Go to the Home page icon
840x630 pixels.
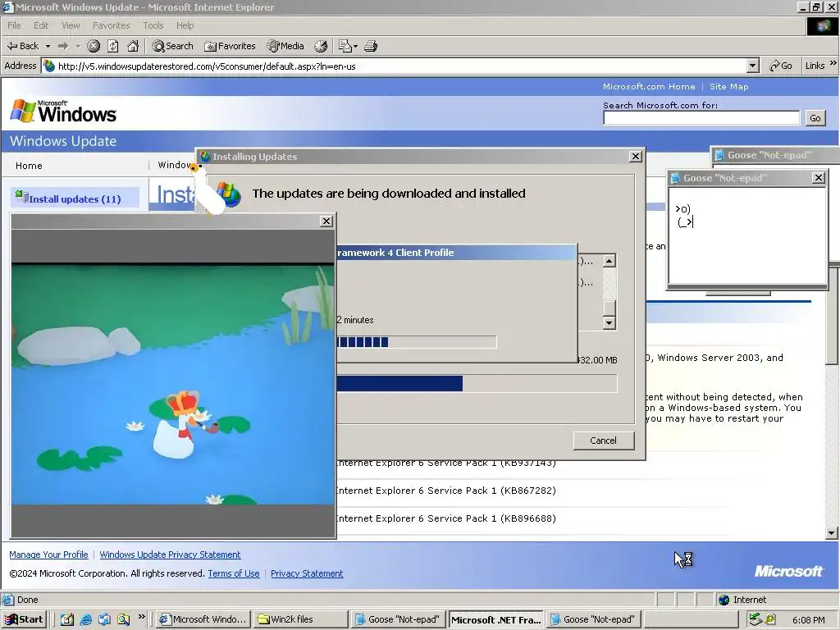133,46
